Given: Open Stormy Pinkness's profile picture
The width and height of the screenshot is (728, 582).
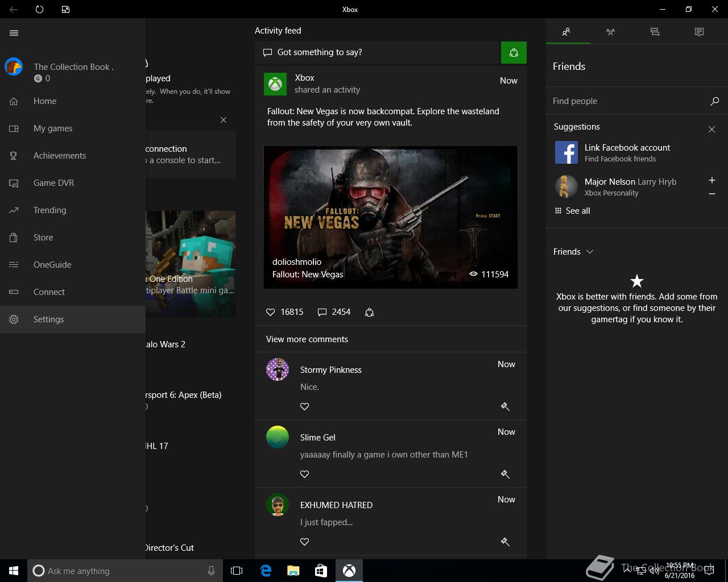Looking at the screenshot, I should coord(278,369).
